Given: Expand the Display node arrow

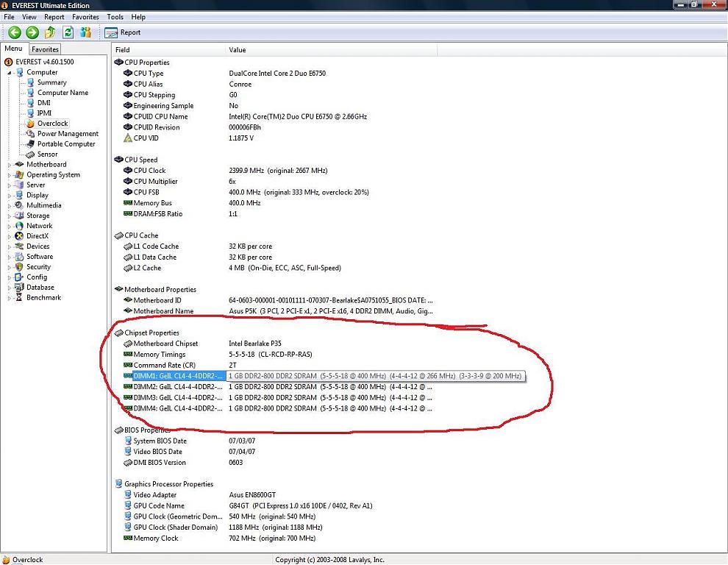Looking at the screenshot, I should (10, 195).
